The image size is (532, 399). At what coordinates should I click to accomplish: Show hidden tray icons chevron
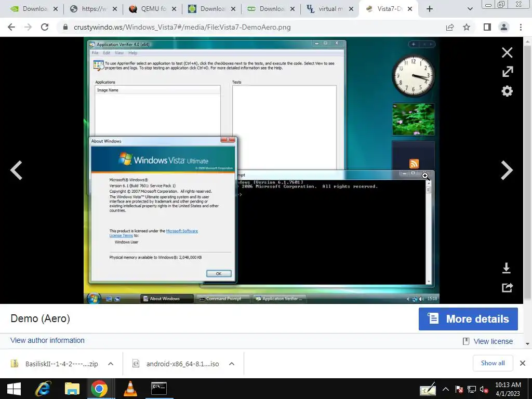click(446, 390)
